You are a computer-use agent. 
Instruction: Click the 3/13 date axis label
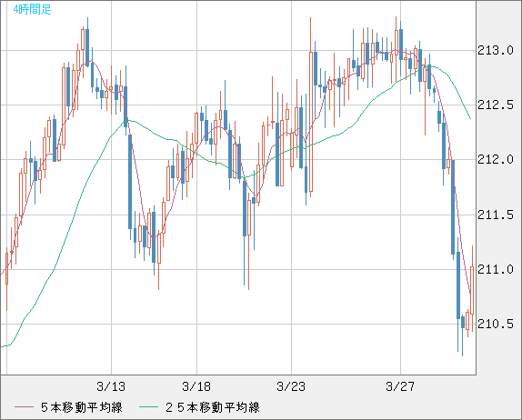point(111,386)
